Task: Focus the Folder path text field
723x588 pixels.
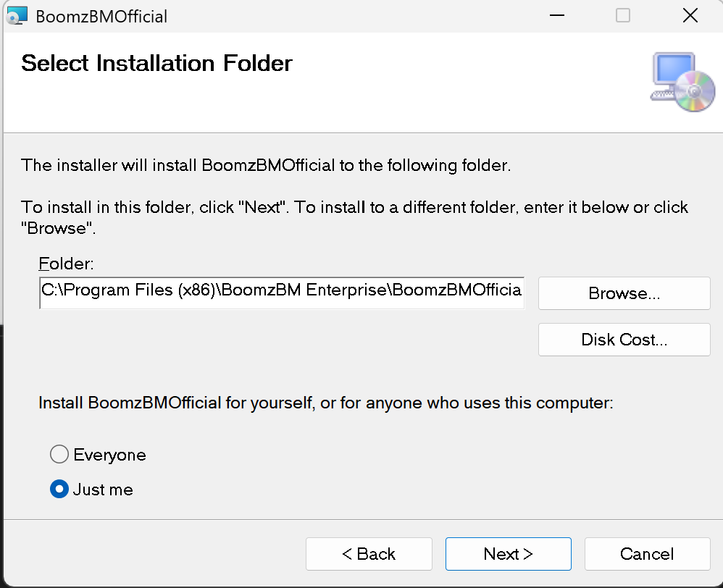Action: 281,290
